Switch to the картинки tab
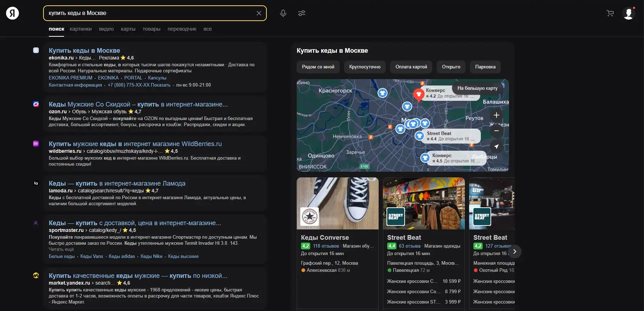The width and height of the screenshot is (644, 311). (81, 29)
